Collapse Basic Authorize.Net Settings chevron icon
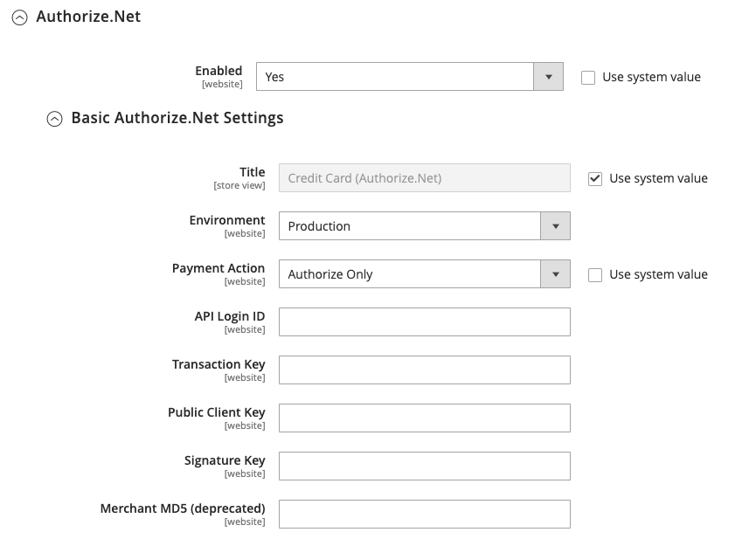This screenshot has height=539, width=756. coord(54,119)
